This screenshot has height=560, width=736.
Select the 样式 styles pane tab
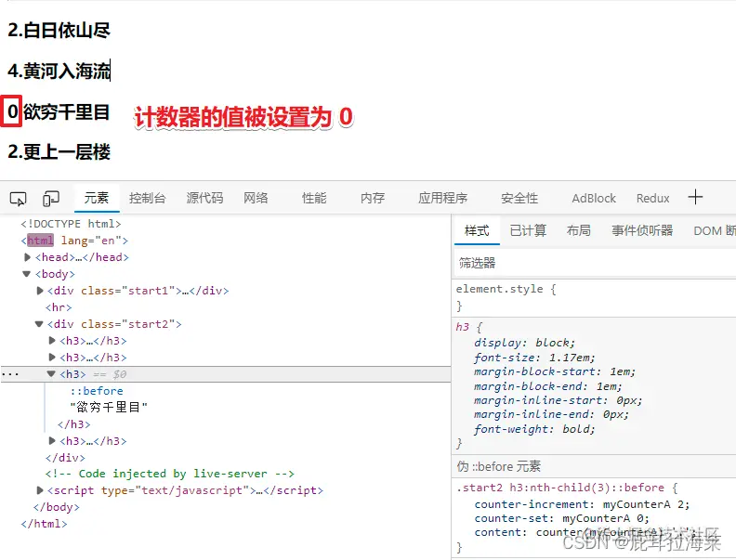pyautogui.click(x=477, y=230)
